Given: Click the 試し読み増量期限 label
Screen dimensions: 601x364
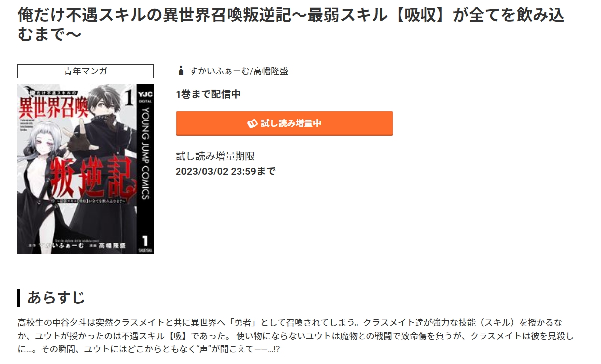Looking at the screenshot, I should pyautogui.click(x=215, y=156).
